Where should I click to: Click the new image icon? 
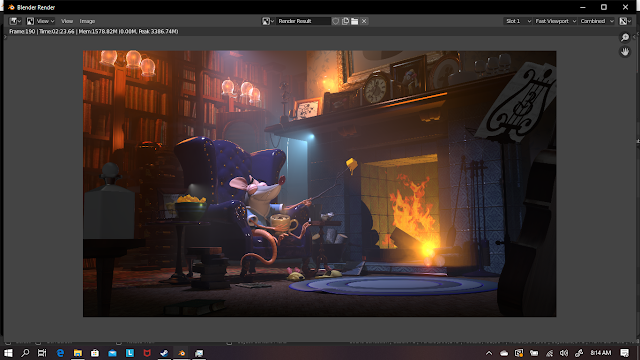tap(345, 21)
